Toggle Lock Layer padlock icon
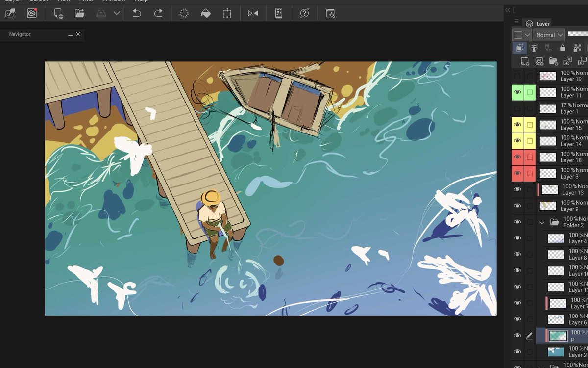 pyautogui.click(x=563, y=48)
